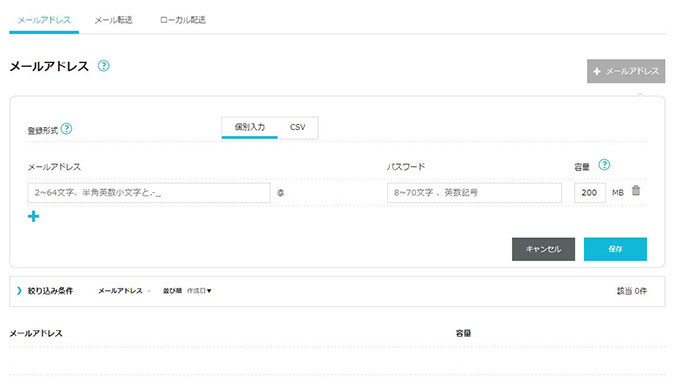Click the + メールアドレス add button
This screenshot has width=688, height=387.
pyautogui.click(x=626, y=71)
